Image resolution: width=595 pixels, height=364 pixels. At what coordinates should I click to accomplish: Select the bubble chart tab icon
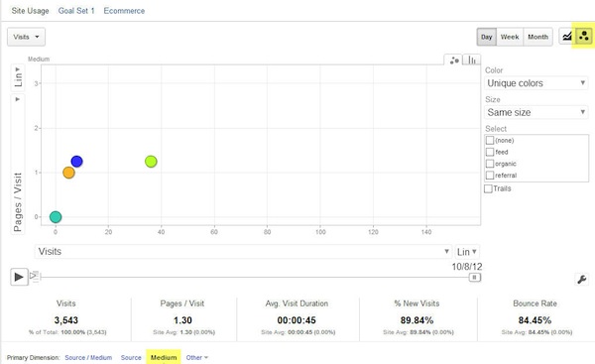(x=454, y=60)
